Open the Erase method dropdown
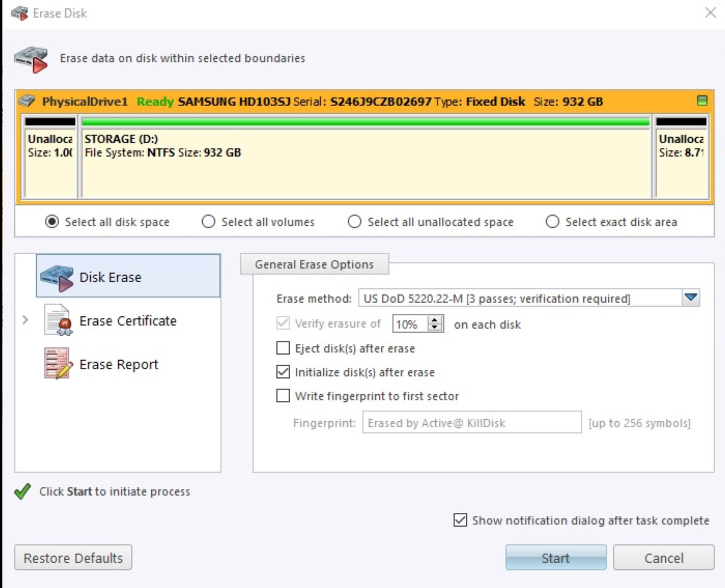This screenshot has height=588, width=725. [691, 298]
